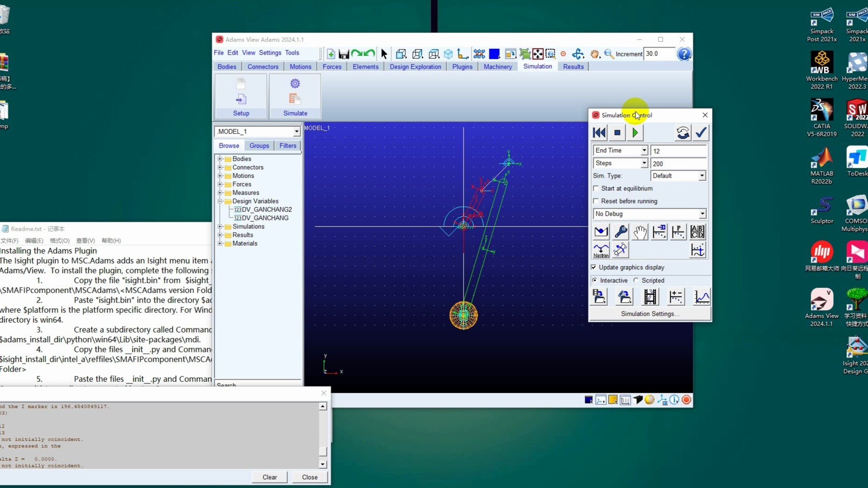The width and height of the screenshot is (868, 488).
Task: Click the wrench assemble icon in Simulation Control
Action: point(620,232)
